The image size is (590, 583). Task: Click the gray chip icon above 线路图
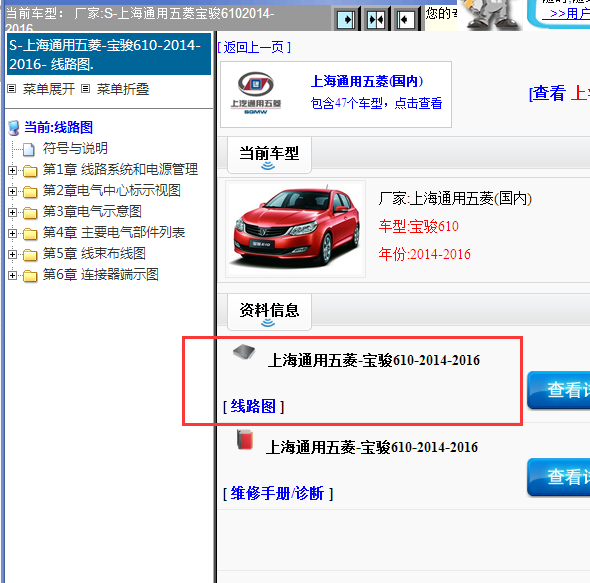244,352
